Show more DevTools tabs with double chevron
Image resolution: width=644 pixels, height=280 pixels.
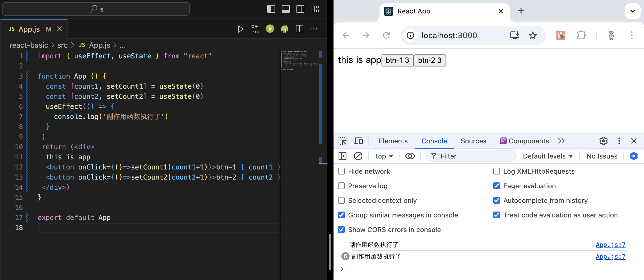point(561,141)
